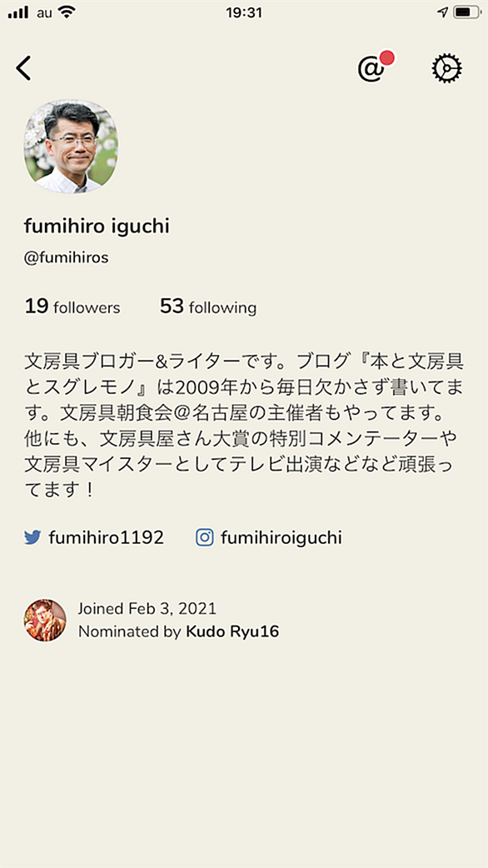Open the 19 followers list

72,307
